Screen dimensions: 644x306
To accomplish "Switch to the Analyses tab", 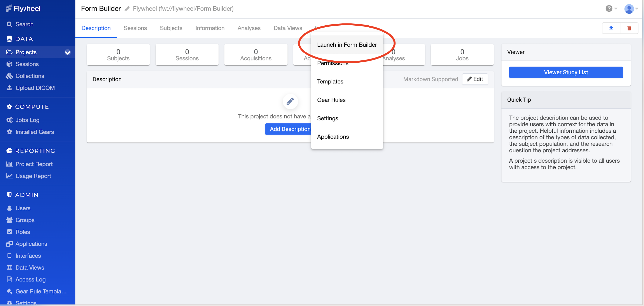I will tap(249, 28).
